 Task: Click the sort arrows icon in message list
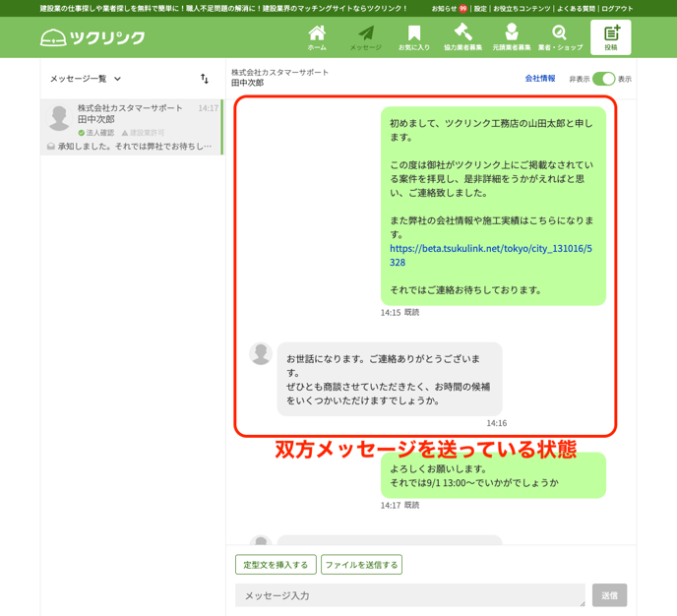[205, 79]
